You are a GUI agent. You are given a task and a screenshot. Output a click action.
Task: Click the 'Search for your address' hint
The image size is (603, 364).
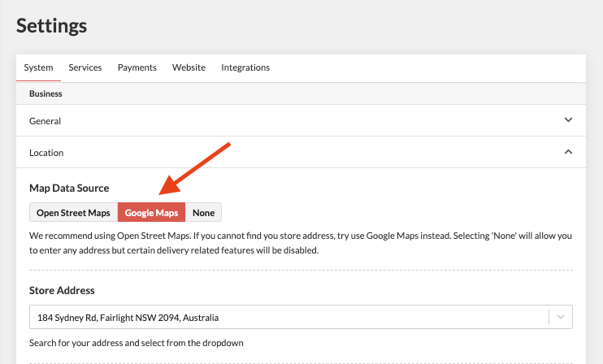click(136, 343)
